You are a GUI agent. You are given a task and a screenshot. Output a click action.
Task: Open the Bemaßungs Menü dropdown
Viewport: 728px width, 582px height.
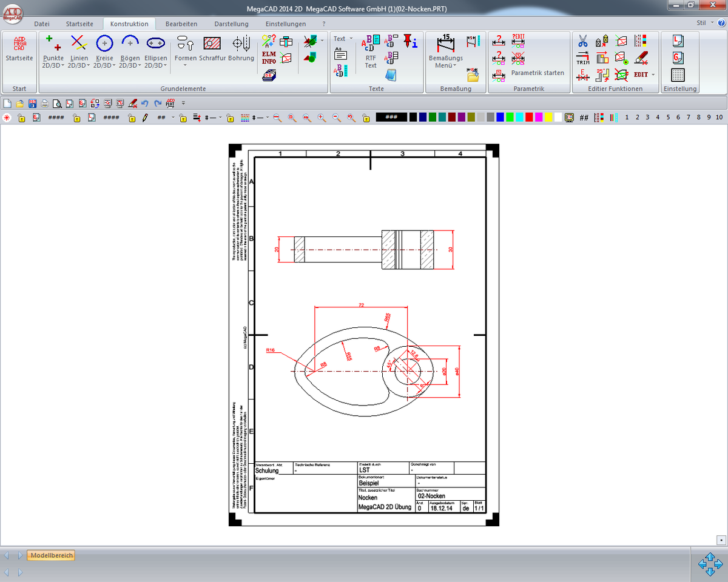coord(445,65)
